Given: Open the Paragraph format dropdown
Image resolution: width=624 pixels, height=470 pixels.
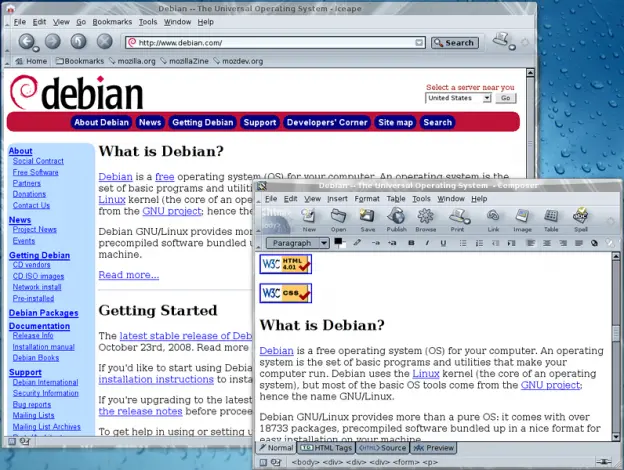Looking at the screenshot, I should point(298,243).
